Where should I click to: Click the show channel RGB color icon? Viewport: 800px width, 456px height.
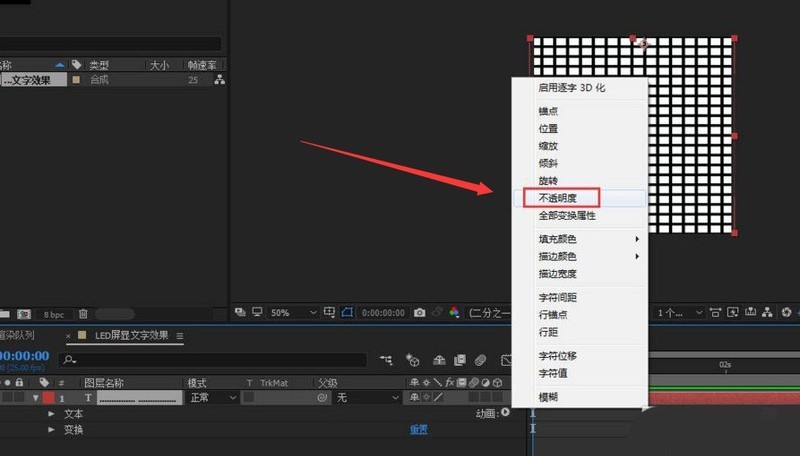click(x=455, y=313)
